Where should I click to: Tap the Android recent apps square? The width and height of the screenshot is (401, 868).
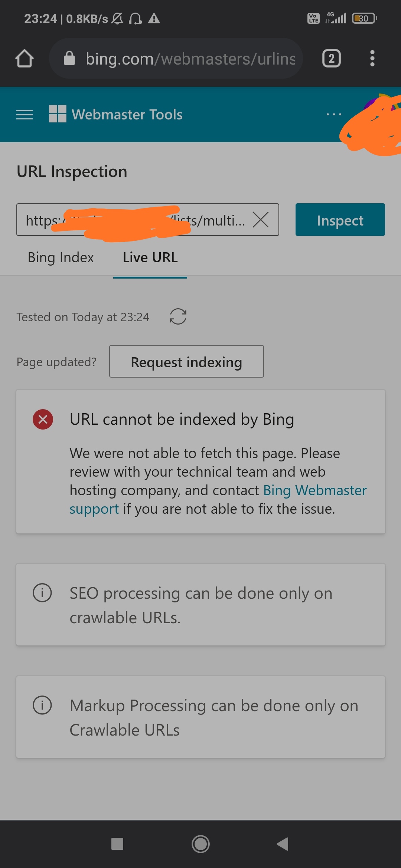(117, 844)
